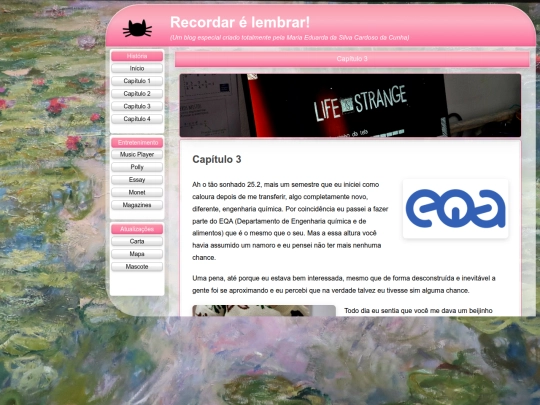Click the História section header

(137, 56)
